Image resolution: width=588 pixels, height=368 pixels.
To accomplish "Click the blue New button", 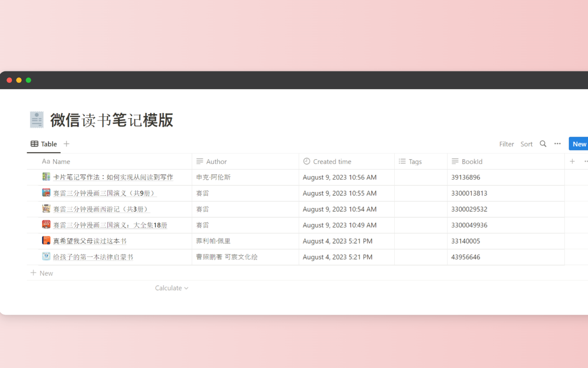I will coord(578,144).
